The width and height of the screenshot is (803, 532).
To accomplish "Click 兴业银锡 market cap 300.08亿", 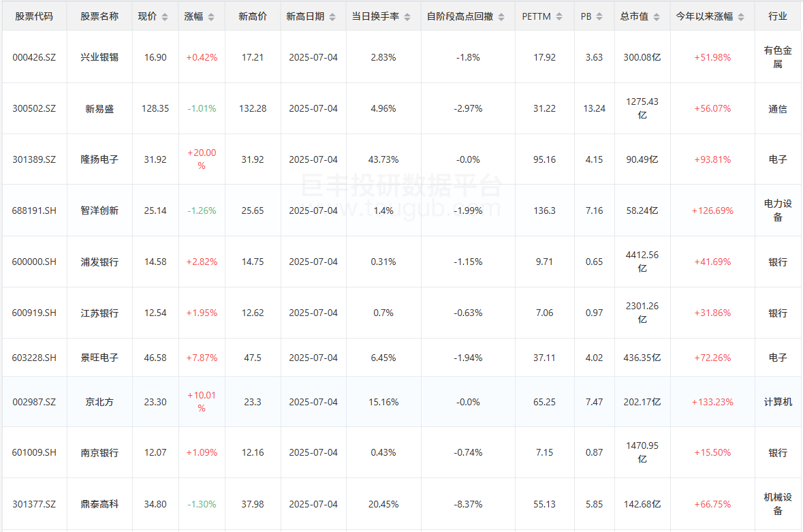I will click(x=642, y=57).
